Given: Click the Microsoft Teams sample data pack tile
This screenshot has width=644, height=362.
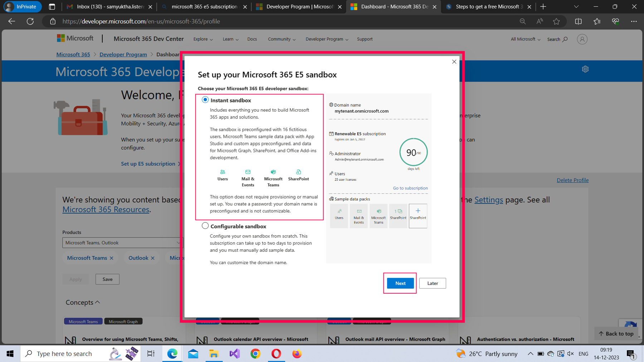Looking at the screenshot, I should tap(379, 216).
